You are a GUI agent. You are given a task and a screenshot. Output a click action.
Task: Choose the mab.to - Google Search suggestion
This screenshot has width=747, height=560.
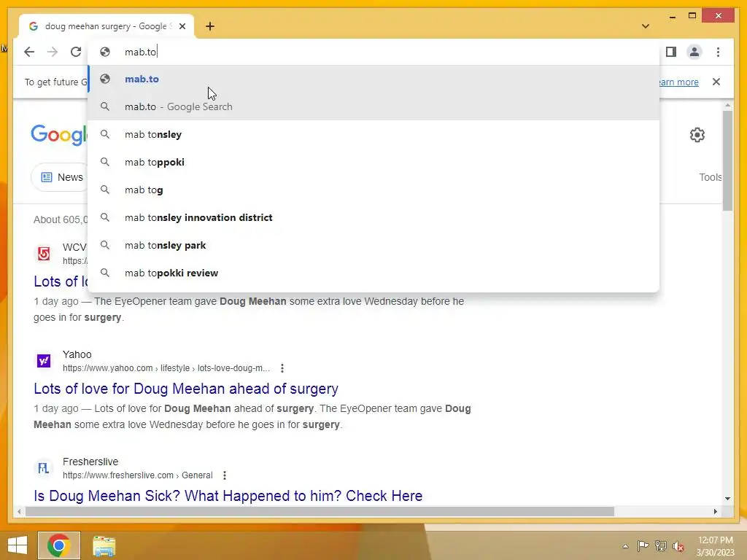[x=374, y=106]
